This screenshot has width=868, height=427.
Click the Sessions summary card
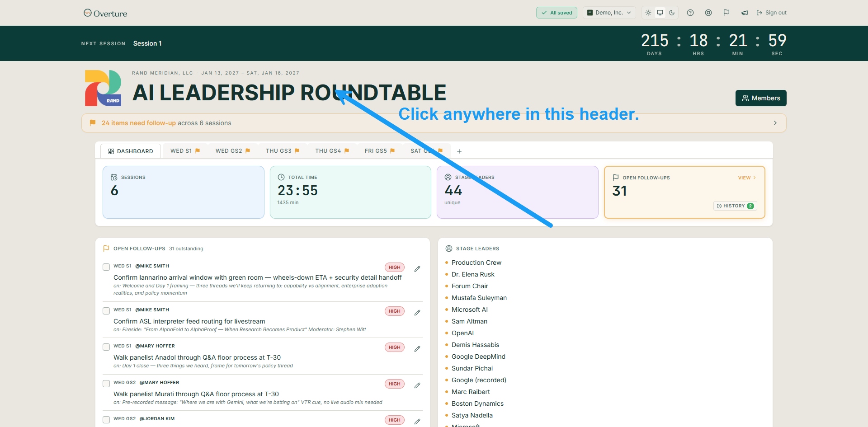(184, 192)
